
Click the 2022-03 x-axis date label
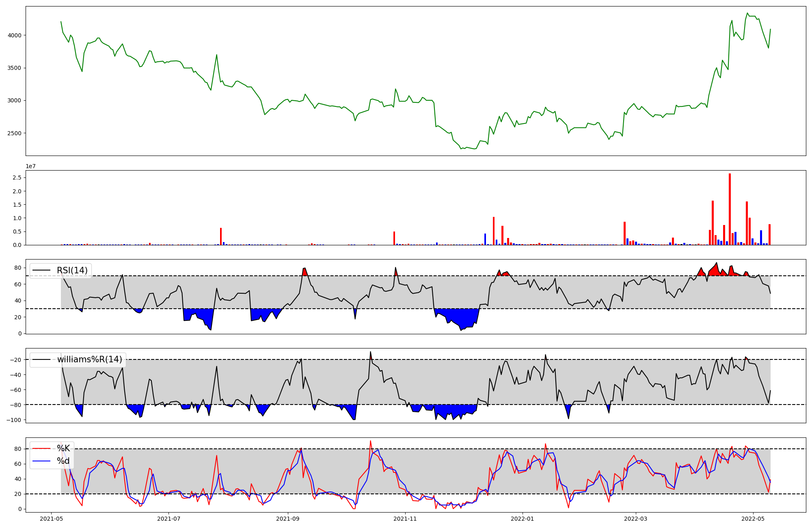[x=635, y=519]
